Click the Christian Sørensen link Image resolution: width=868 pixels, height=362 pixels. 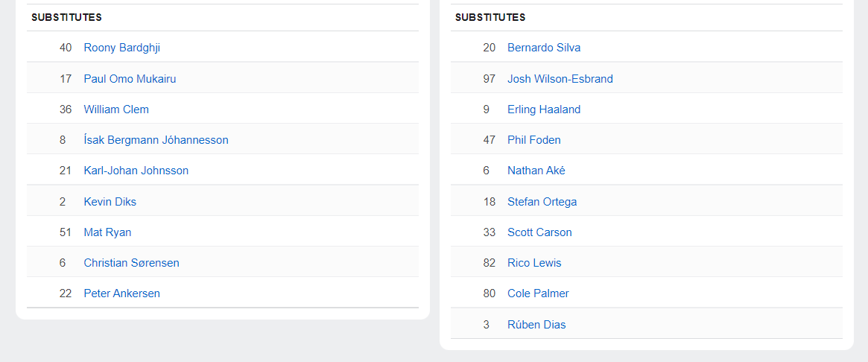(131, 263)
